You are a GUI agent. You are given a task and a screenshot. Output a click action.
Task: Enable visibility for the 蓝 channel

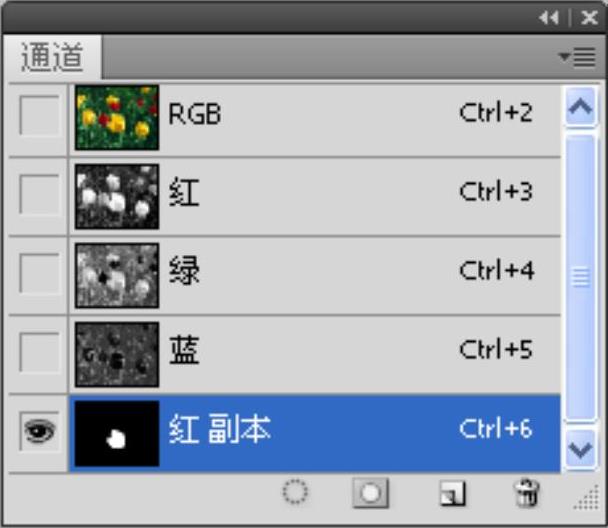(x=39, y=352)
